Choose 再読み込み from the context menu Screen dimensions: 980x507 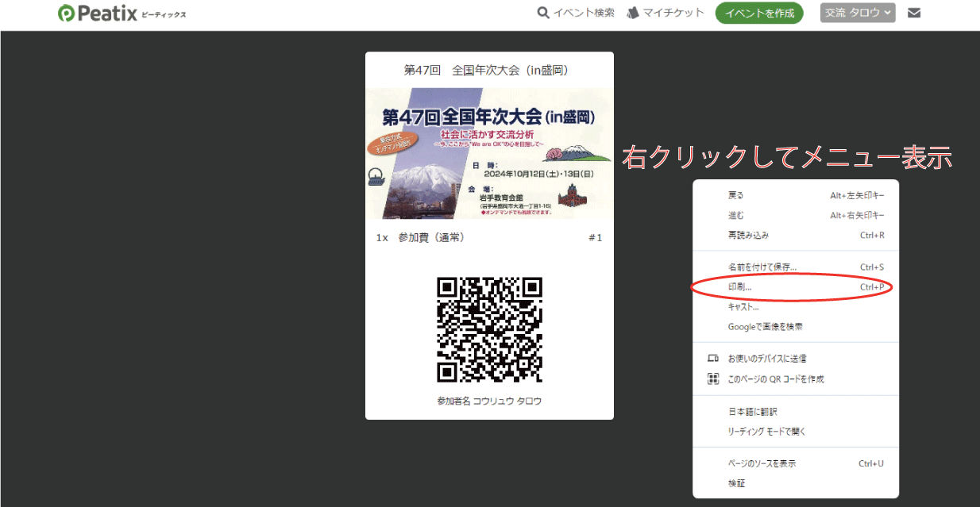pyautogui.click(x=796, y=235)
